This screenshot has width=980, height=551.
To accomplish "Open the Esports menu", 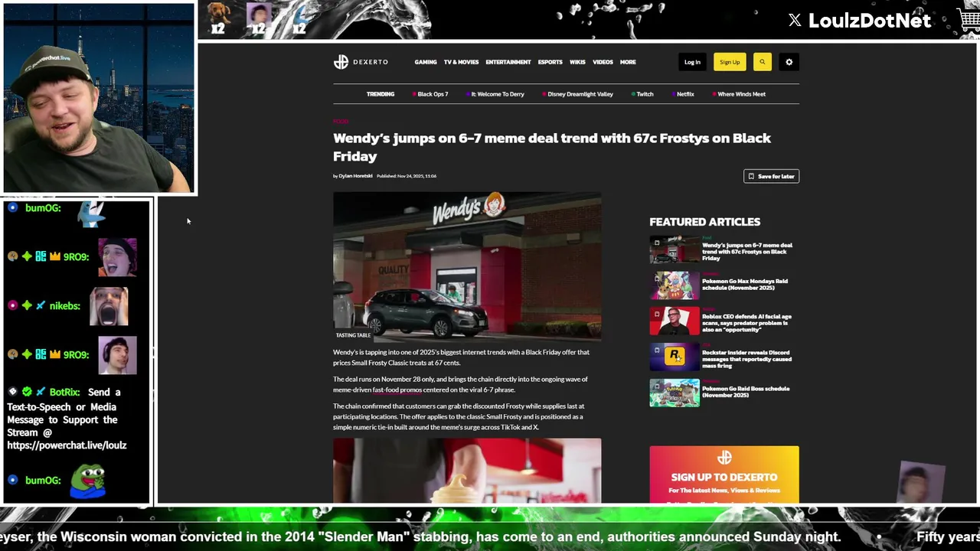I will coord(550,62).
